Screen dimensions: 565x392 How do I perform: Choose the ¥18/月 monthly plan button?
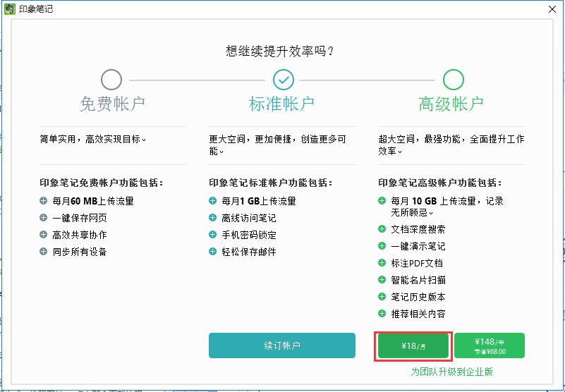(x=413, y=346)
